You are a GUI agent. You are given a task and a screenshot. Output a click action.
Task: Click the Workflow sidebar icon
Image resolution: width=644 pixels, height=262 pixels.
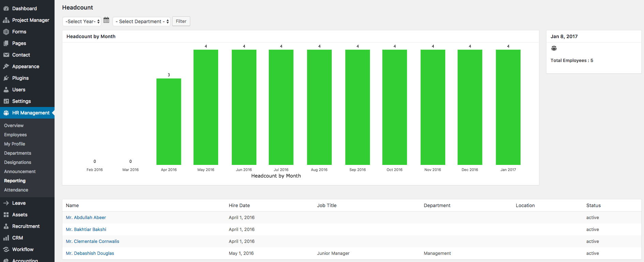[x=6, y=249]
